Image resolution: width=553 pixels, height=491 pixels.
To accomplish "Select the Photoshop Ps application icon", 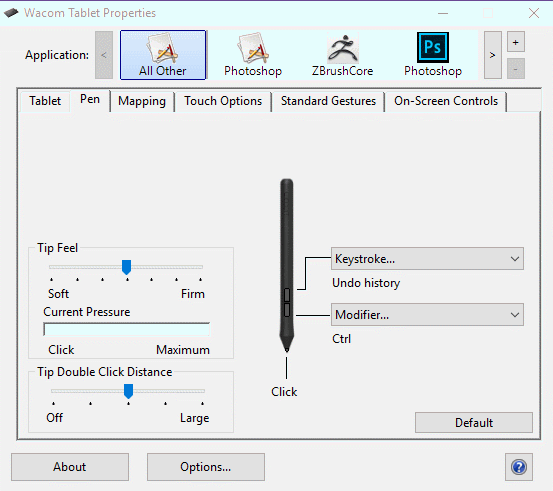I will click(x=433, y=55).
